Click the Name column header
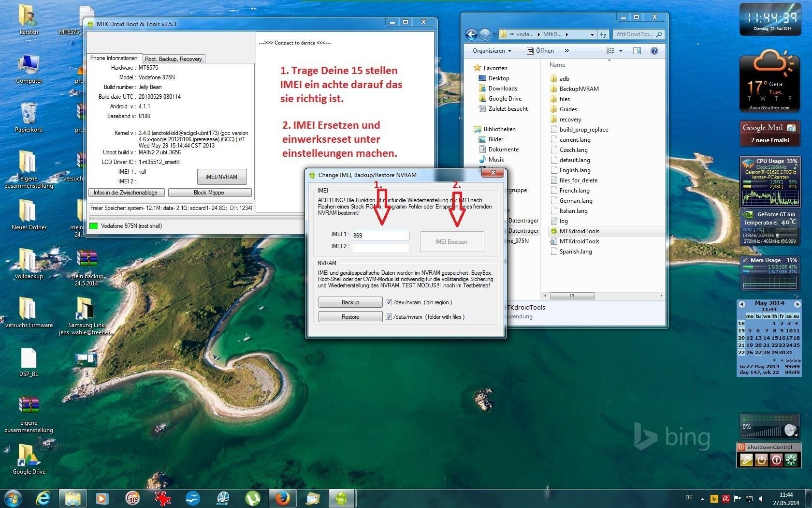812x508 pixels. coord(557,65)
